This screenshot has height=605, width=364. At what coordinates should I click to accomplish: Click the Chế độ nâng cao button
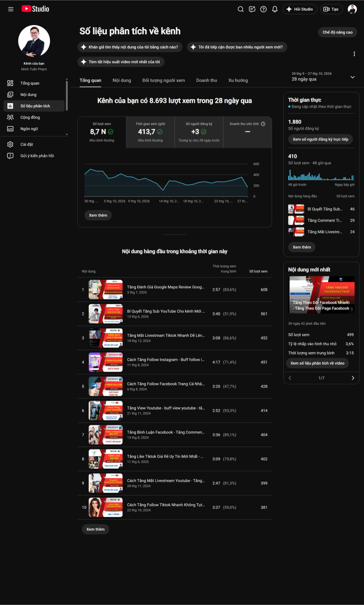(337, 32)
